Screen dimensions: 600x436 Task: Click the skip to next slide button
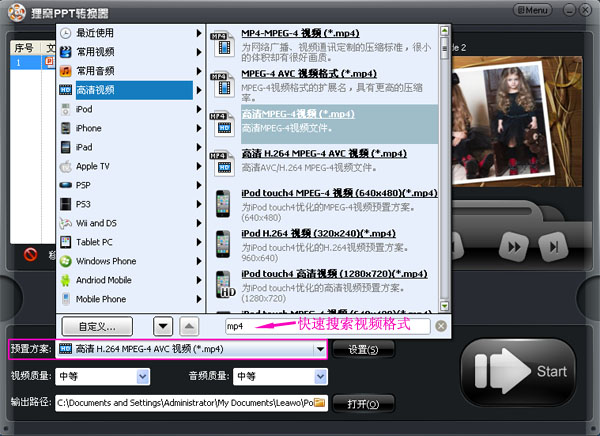(553, 247)
